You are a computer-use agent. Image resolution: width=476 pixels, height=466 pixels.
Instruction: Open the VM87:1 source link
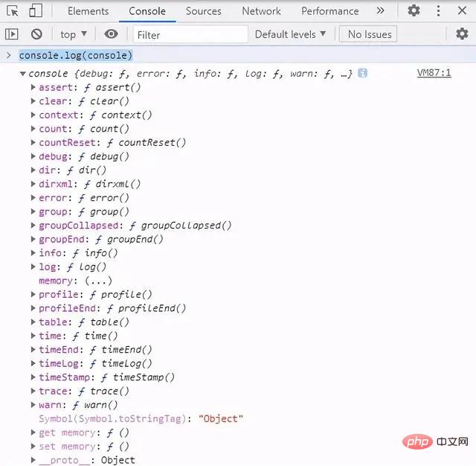pos(434,73)
